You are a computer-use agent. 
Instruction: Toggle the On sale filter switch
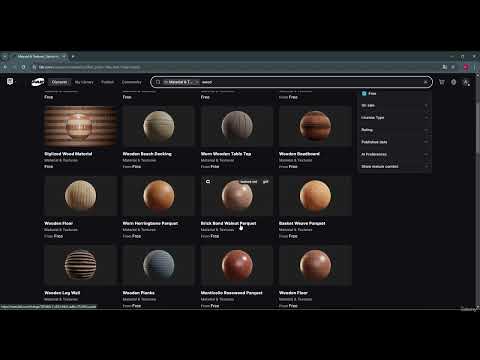coord(426,106)
